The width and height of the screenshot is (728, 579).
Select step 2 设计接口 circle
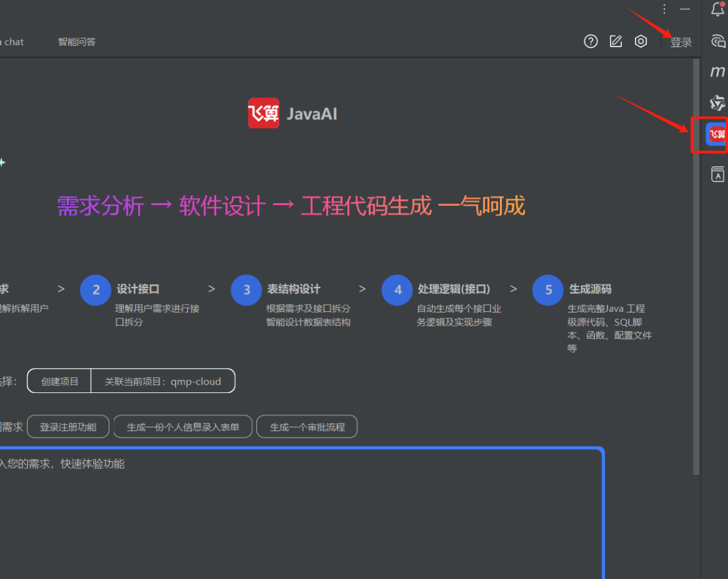point(96,290)
